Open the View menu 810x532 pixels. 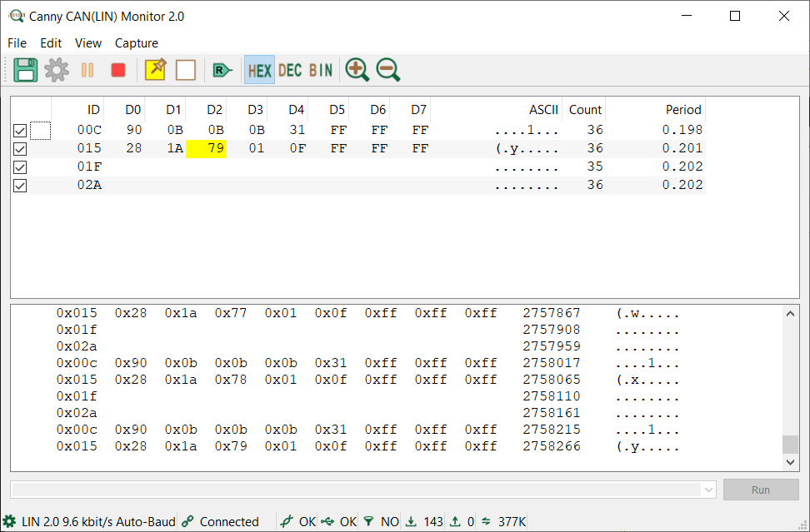(88, 42)
